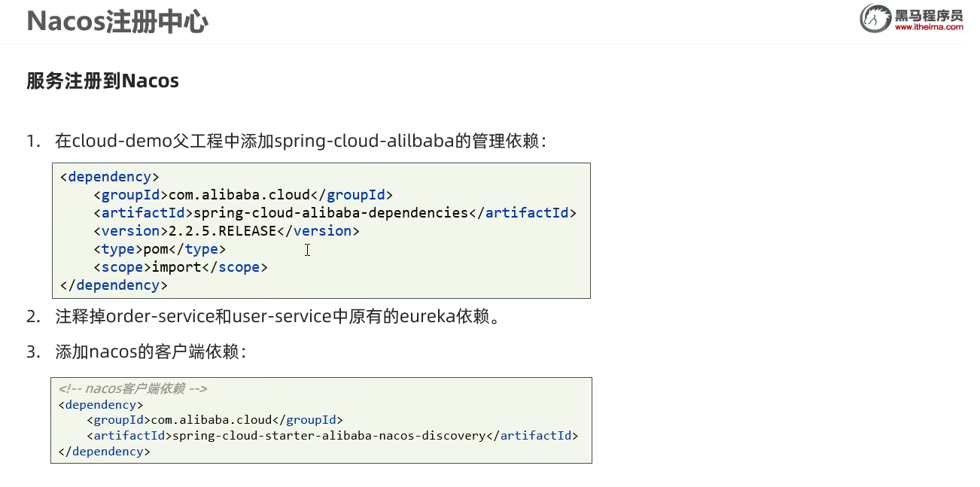
Task: Click the closing </dependency> tag in the first code block
Action: pyautogui.click(x=114, y=285)
